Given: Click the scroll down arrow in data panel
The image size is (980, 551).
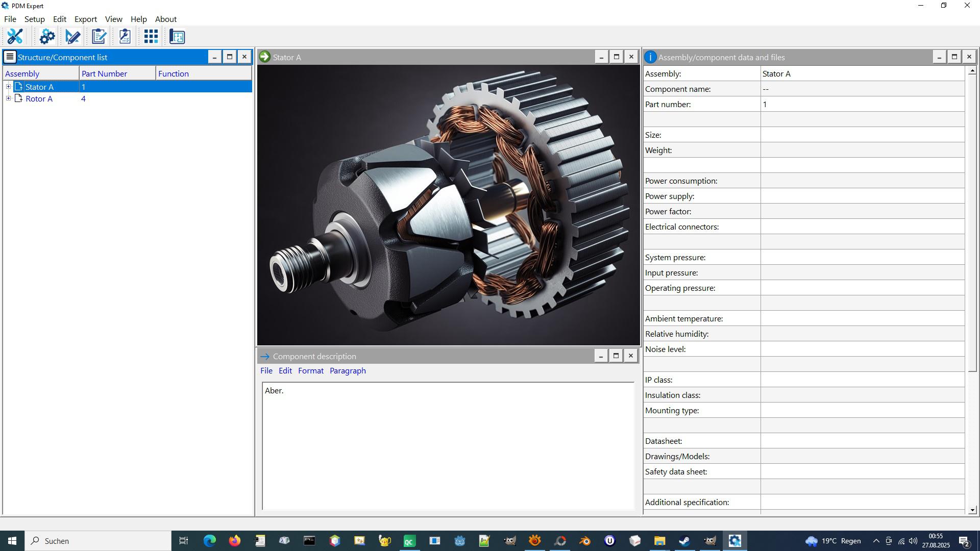Looking at the screenshot, I should [972, 510].
